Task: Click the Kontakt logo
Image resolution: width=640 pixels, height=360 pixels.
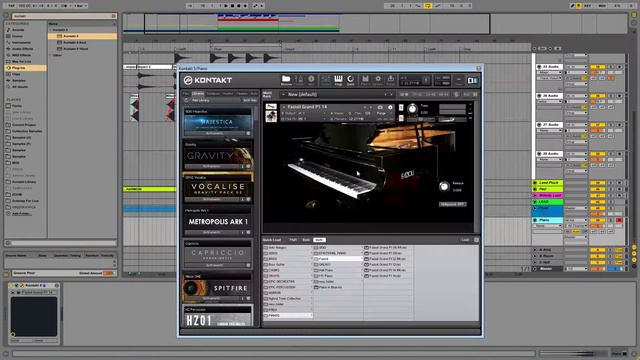Action: [x=208, y=80]
